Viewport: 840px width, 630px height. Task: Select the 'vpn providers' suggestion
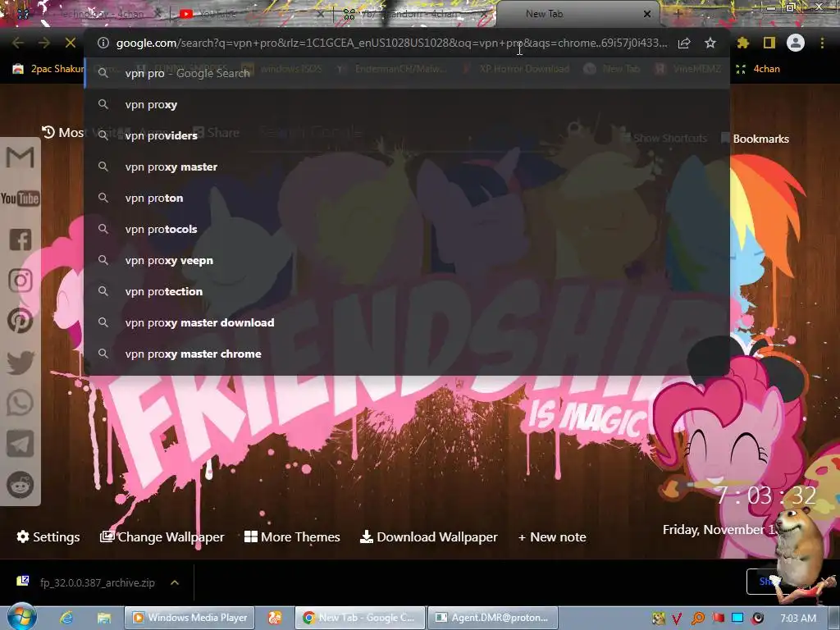(407, 135)
